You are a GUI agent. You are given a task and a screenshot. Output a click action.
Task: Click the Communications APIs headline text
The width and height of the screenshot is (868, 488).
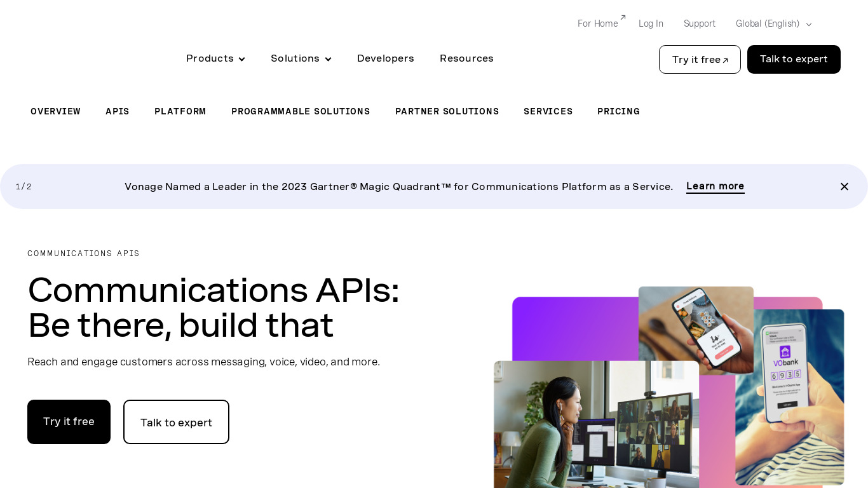[214, 308]
